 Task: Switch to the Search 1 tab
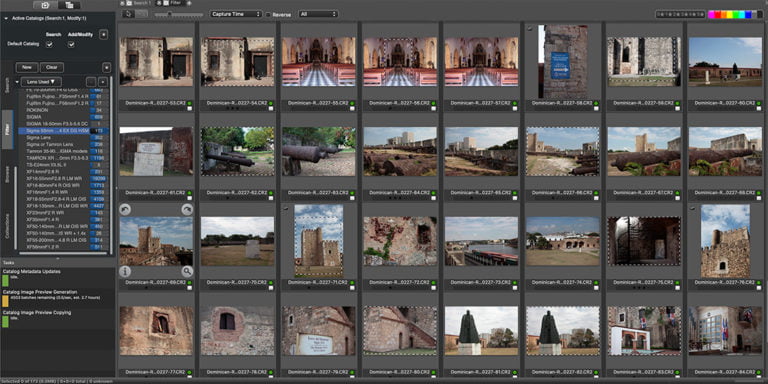141,3
